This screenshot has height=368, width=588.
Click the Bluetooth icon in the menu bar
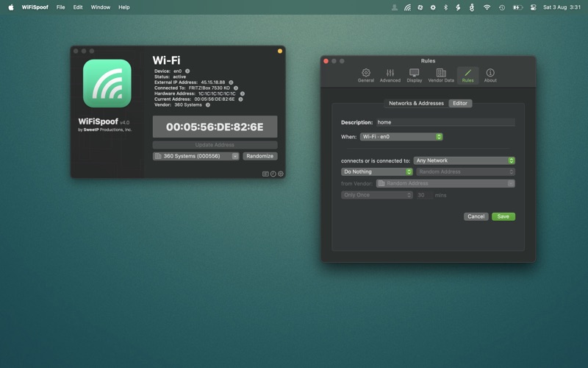(445, 7)
